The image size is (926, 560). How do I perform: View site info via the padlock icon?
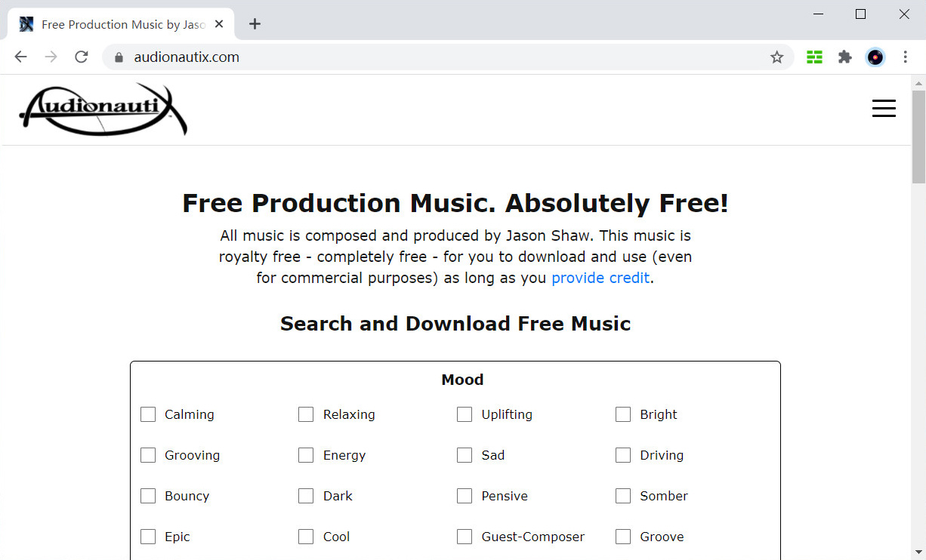(x=119, y=57)
